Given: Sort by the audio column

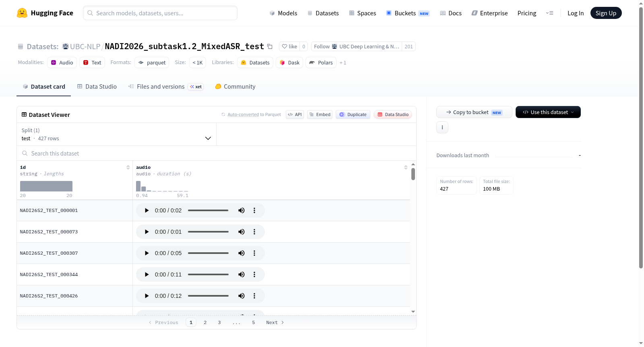Looking at the screenshot, I should coord(406,167).
